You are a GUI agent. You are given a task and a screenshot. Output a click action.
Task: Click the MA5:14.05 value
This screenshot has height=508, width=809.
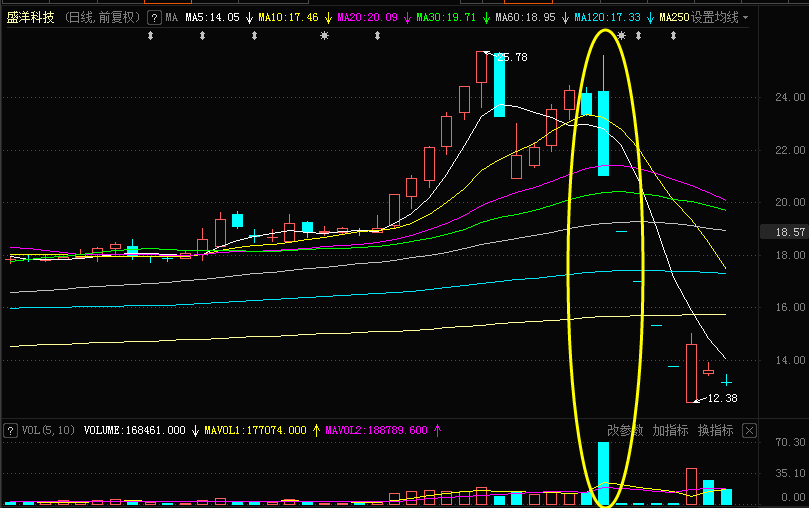point(213,18)
